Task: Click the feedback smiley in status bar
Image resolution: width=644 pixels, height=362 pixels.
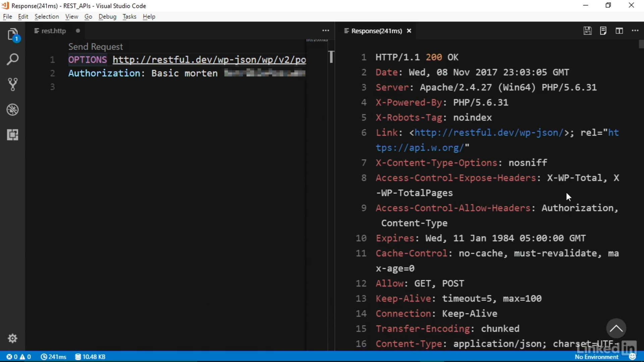Action: [633, 357]
